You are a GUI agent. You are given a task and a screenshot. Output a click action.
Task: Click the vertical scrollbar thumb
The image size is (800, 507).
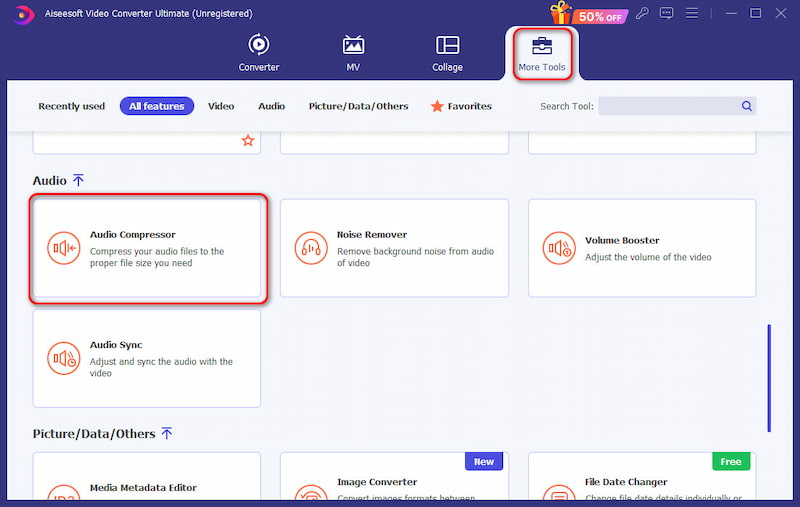pos(769,378)
